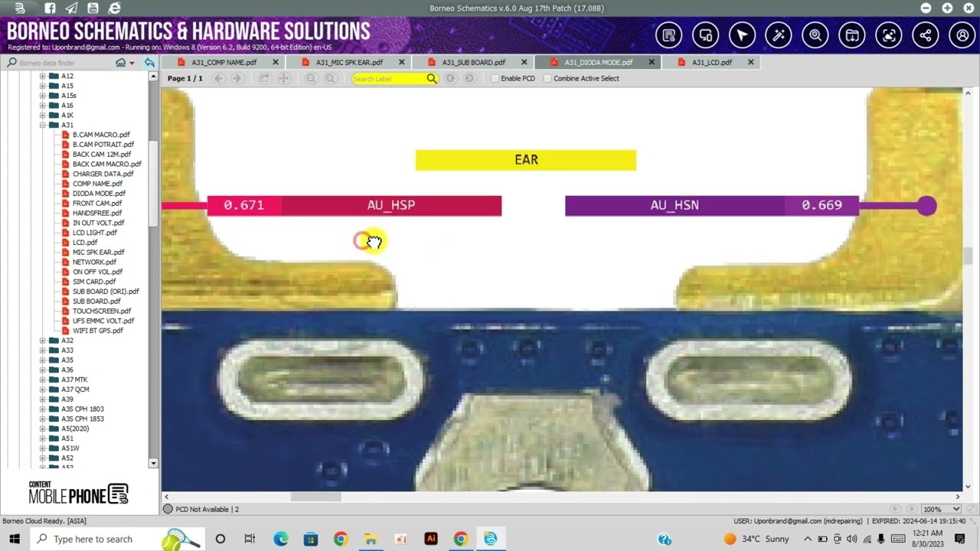This screenshot has width=980, height=551.
Task: Open the billing document header icon
Action: (x=669, y=35)
